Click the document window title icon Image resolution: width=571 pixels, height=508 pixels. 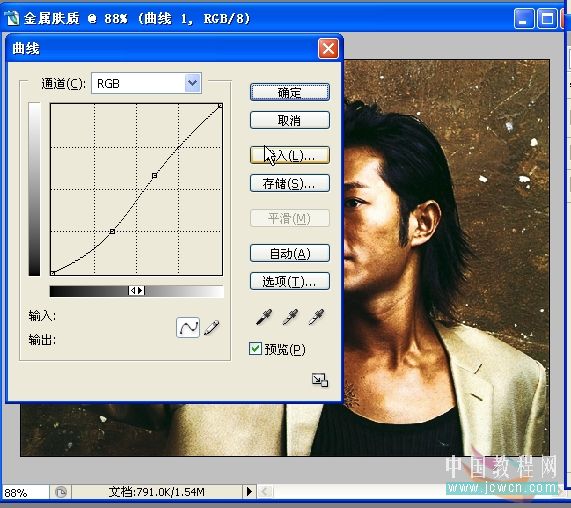(11, 18)
